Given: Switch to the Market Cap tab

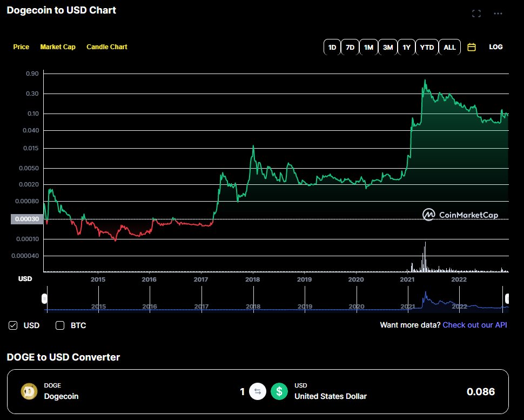Looking at the screenshot, I should coord(58,47).
